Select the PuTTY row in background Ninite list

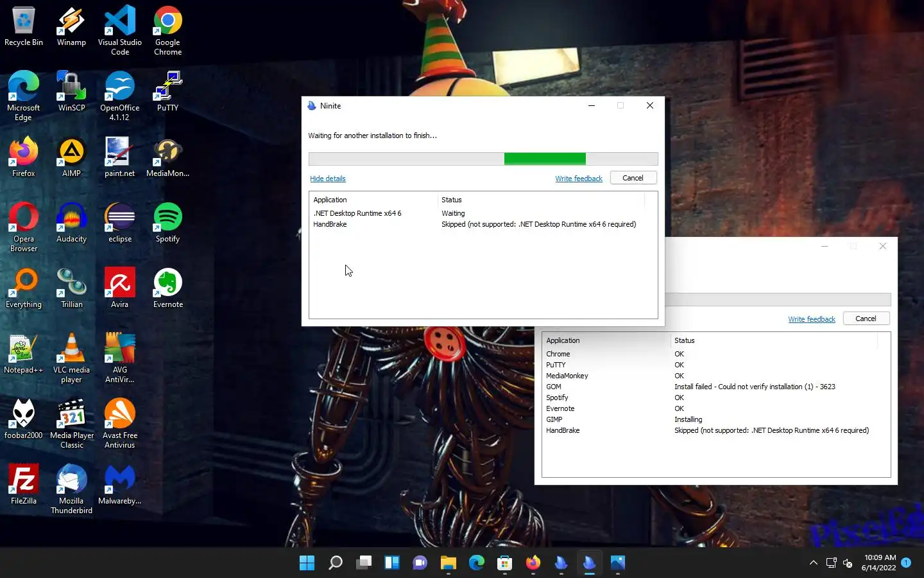[715, 365]
